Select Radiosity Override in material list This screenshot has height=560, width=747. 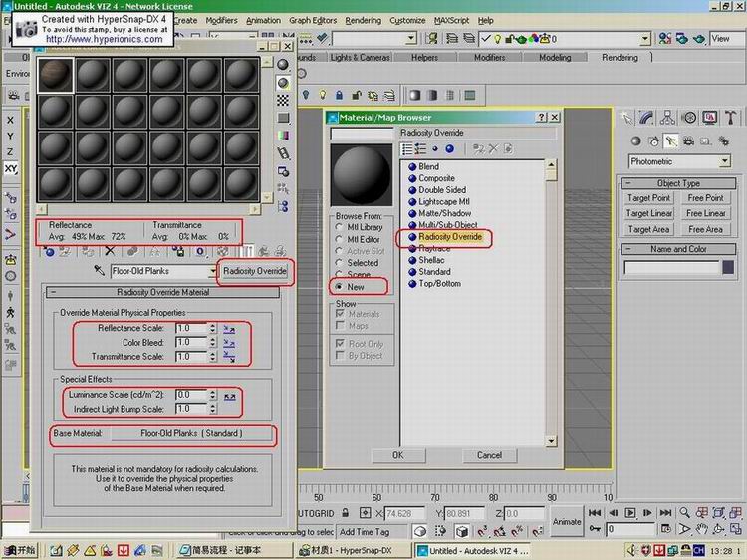pyautogui.click(x=449, y=237)
